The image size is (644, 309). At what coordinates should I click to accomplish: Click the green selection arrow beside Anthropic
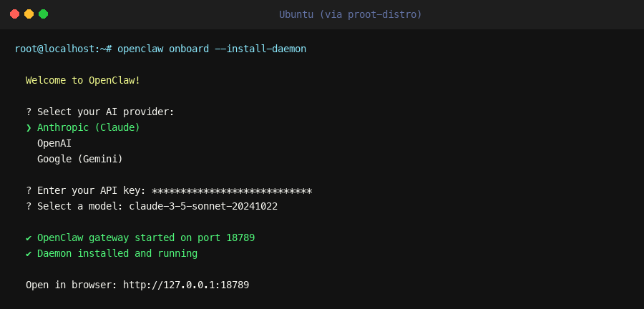tap(29, 127)
